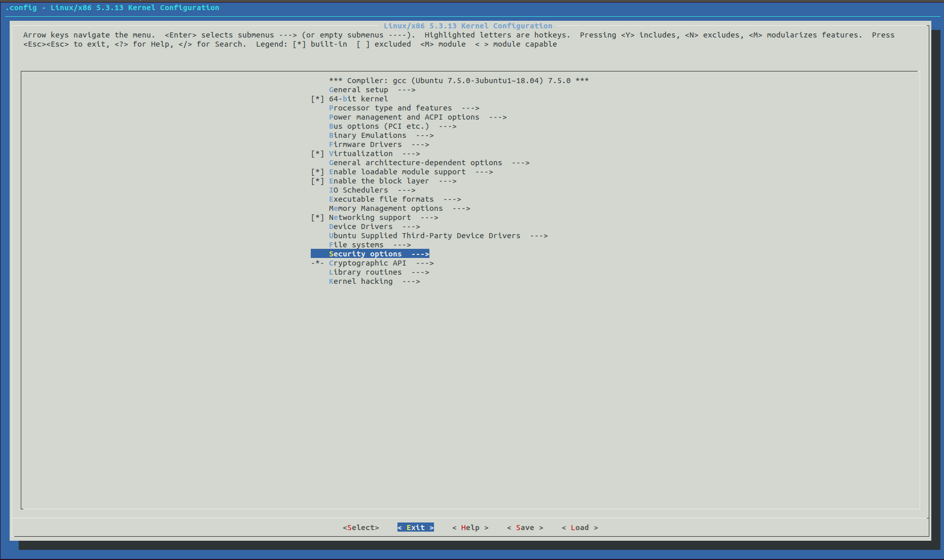Click the Exit button
Image resolution: width=944 pixels, height=560 pixels.
point(415,527)
